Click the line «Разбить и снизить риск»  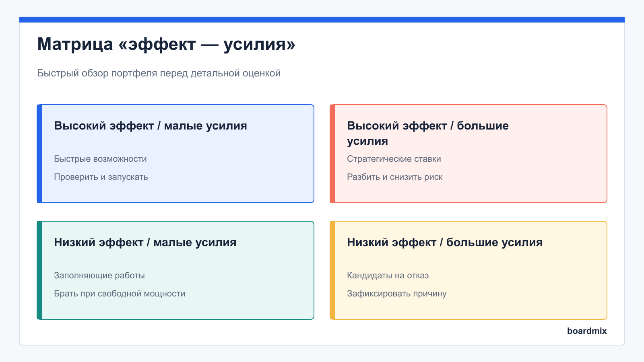[395, 177]
